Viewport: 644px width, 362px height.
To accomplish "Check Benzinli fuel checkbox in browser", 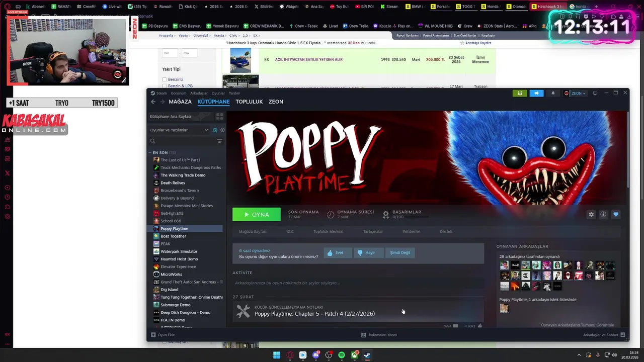I will click(165, 79).
